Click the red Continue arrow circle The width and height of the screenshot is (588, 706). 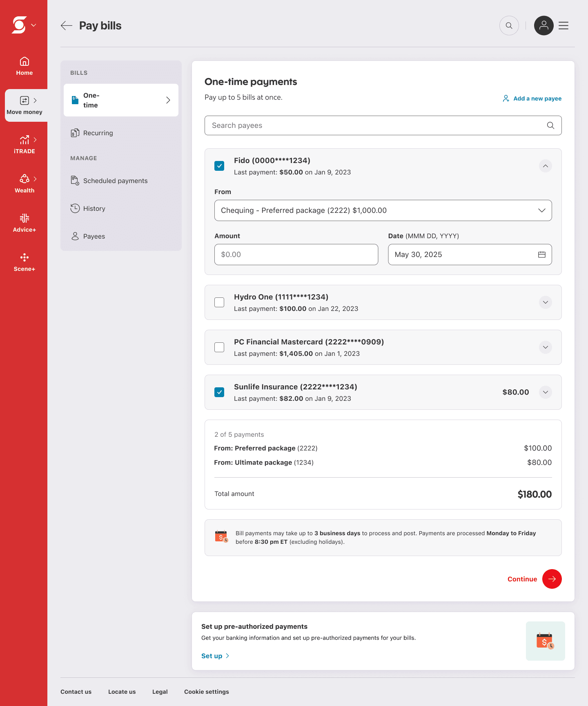coord(552,579)
